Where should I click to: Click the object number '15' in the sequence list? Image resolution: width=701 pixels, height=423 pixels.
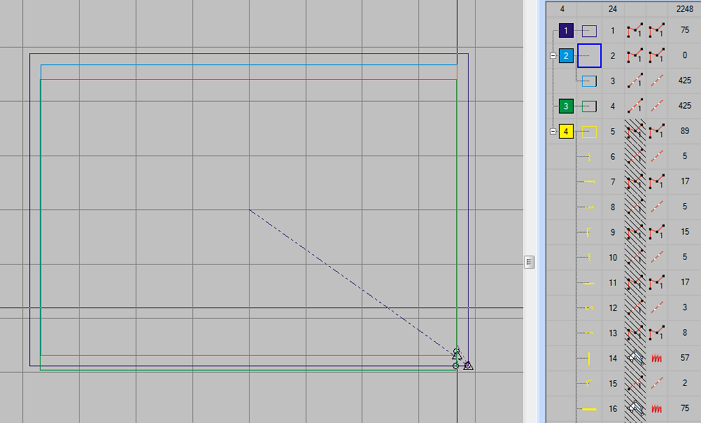pyautogui.click(x=613, y=384)
